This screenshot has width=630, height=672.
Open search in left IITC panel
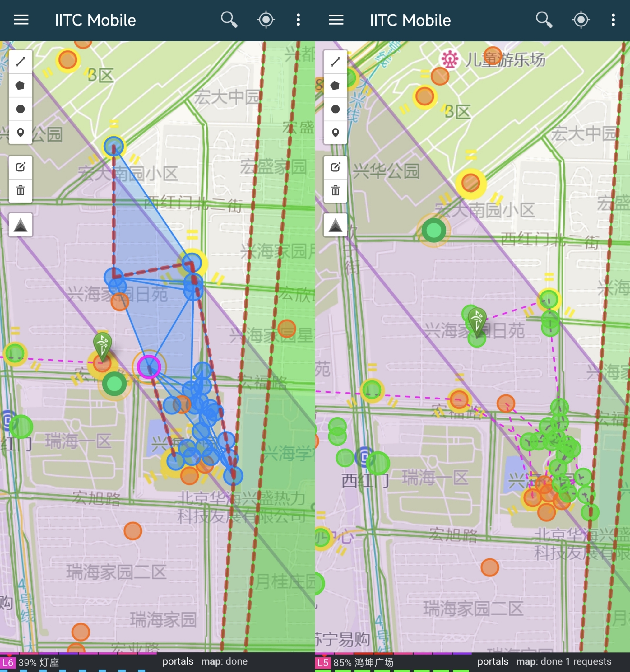pyautogui.click(x=229, y=20)
